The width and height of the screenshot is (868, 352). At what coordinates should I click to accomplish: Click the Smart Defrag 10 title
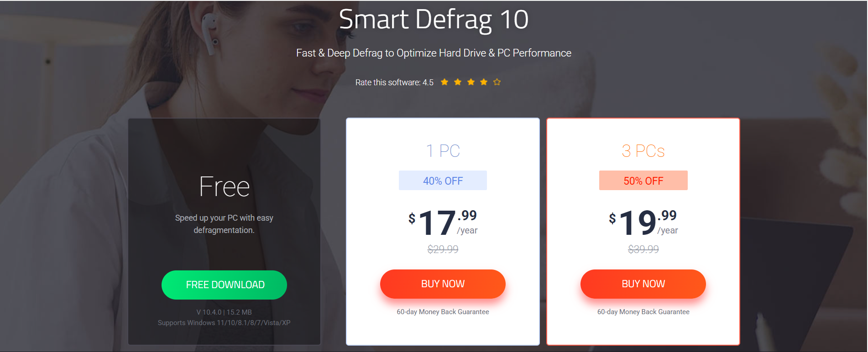pos(434,20)
